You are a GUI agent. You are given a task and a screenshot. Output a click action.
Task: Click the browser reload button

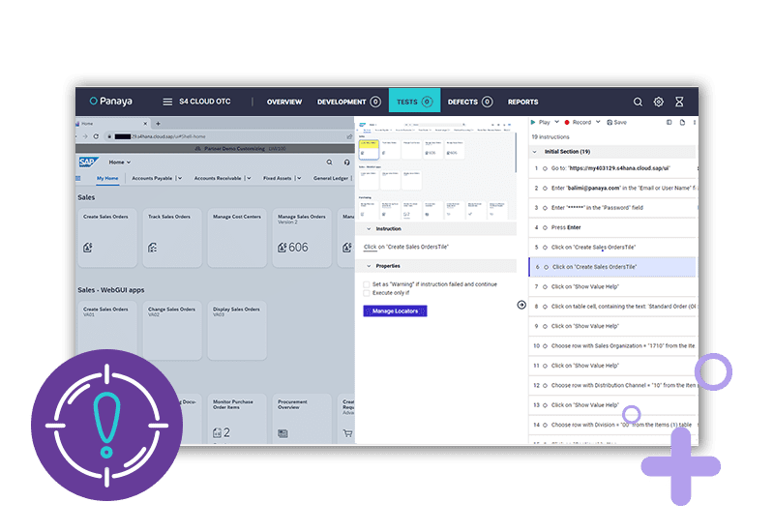click(x=96, y=136)
